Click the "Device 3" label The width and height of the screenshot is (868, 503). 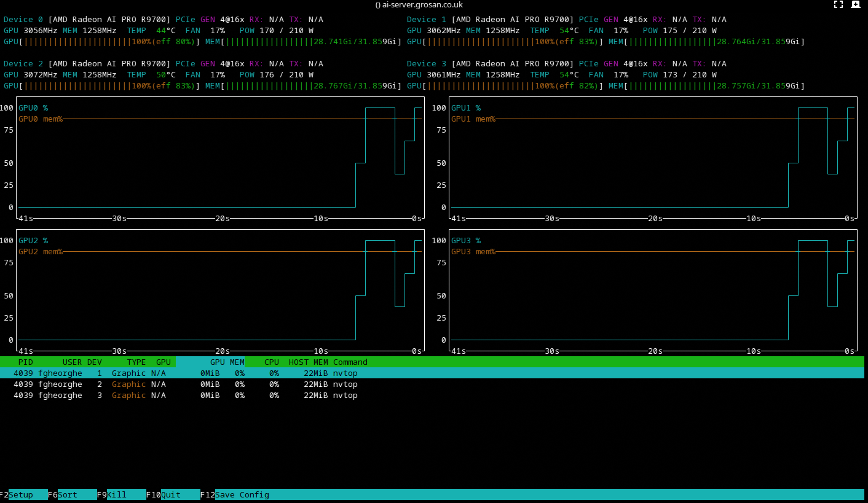click(x=427, y=64)
